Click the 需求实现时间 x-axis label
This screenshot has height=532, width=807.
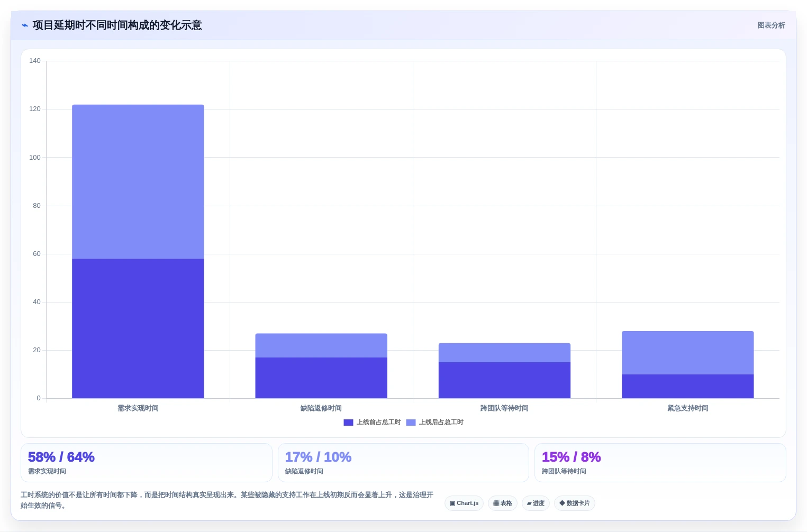(x=138, y=408)
